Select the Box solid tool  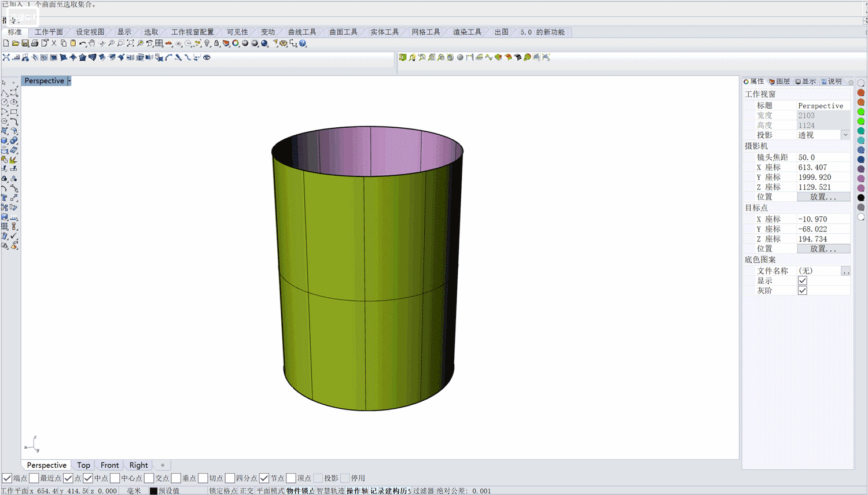click(x=5, y=141)
